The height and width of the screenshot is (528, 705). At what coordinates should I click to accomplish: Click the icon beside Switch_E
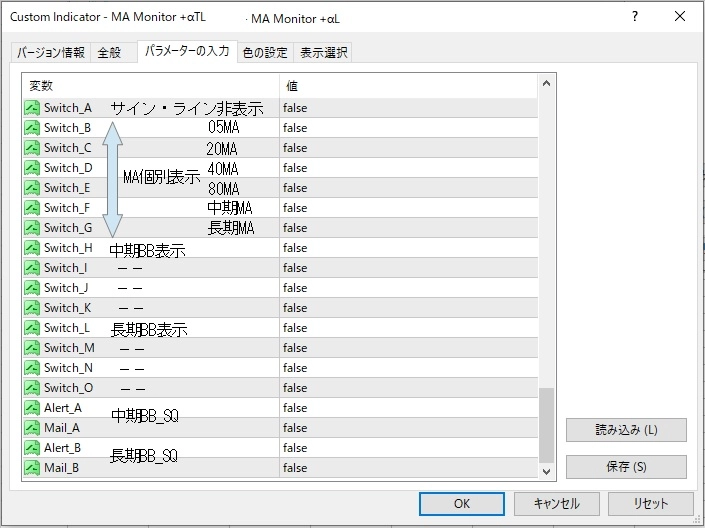[x=32, y=188]
